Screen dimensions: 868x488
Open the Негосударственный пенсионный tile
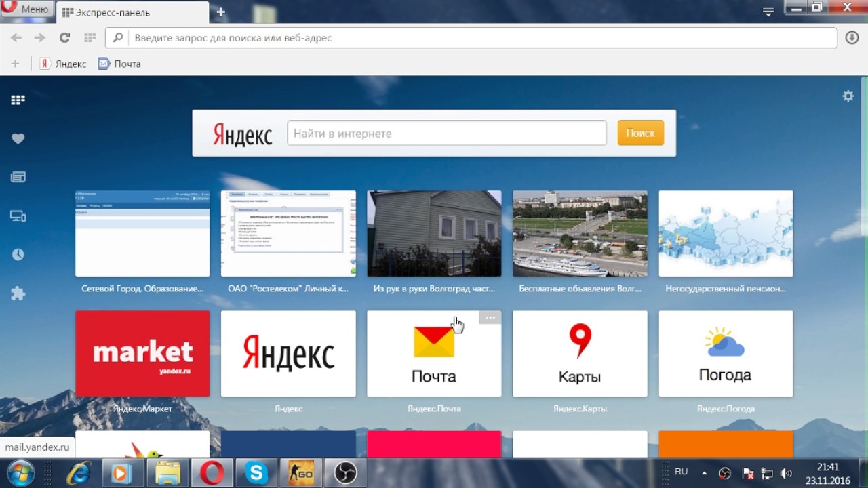(x=726, y=234)
